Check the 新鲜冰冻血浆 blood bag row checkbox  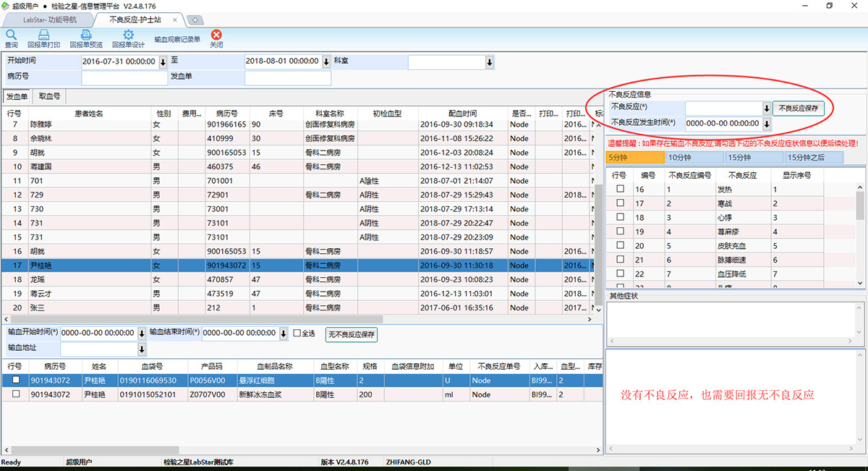[x=15, y=394]
